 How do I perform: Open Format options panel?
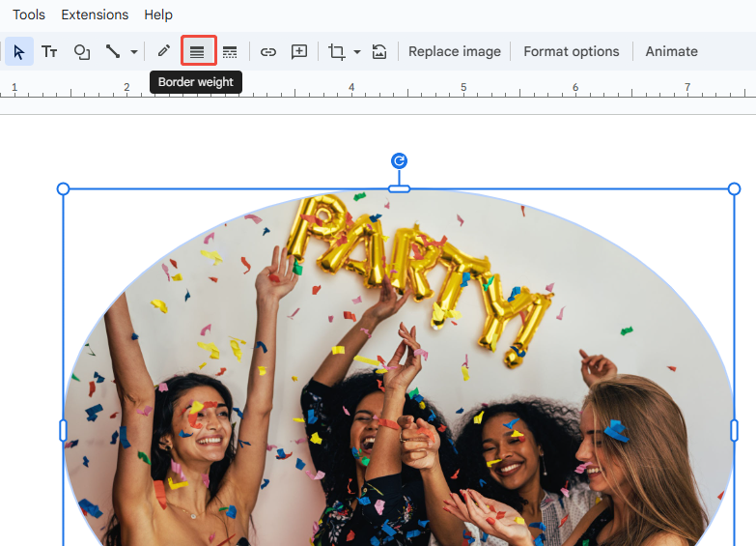tap(572, 52)
